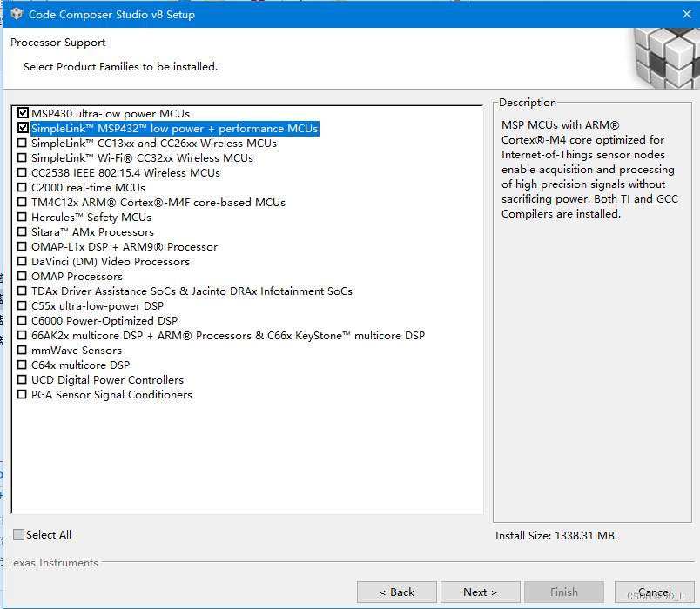Tick PGA Sensor Signal Conditioners checkbox
Screen dimensions: 700x609
click(x=22, y=394)
